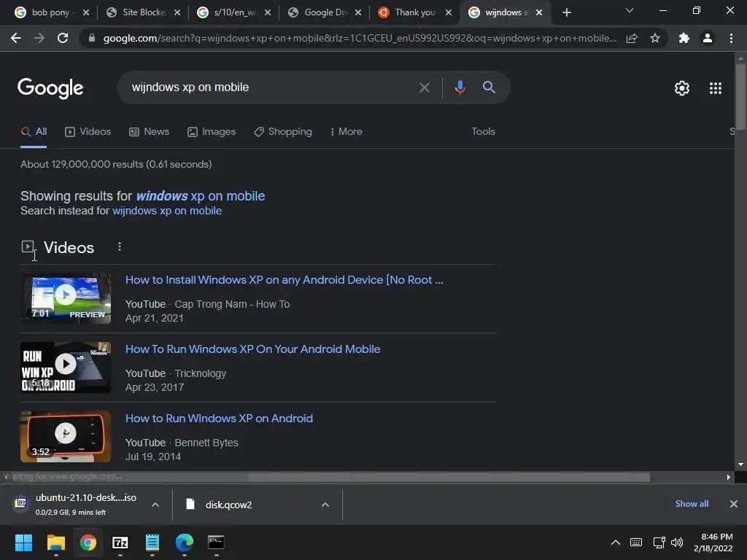Submit search with magnifier icon
The height and width of the screenshot is (560, 747).
[489, 87]
